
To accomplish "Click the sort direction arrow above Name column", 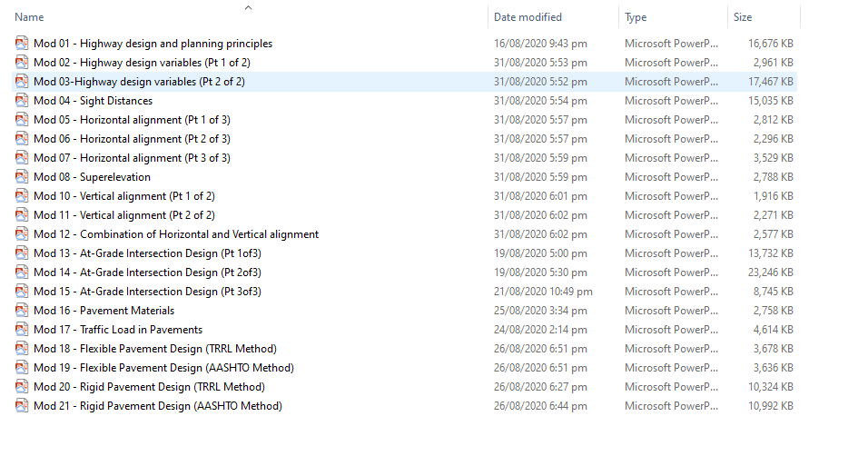I will point(249,8).
